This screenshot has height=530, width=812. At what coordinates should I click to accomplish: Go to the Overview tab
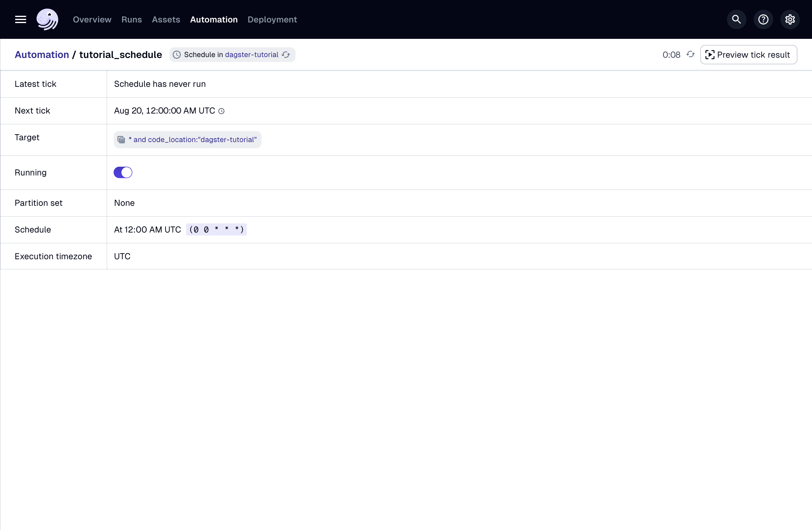click(x=92, y=19)
